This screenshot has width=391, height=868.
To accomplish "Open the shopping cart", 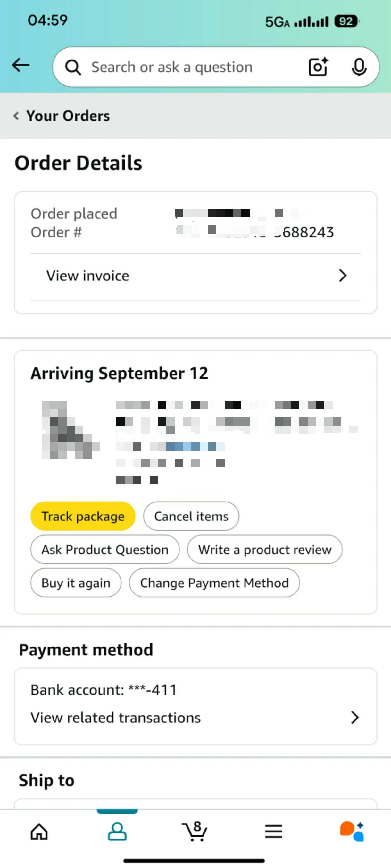I will (195, 831).
